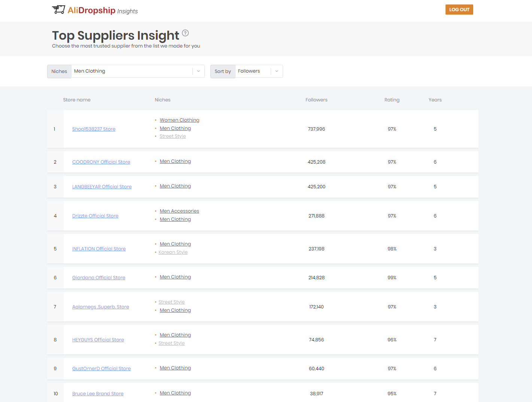Viewport: 532px width, 402px height.
Task: Open Drizzte Official Store page
Action: [x=95, y=216]
